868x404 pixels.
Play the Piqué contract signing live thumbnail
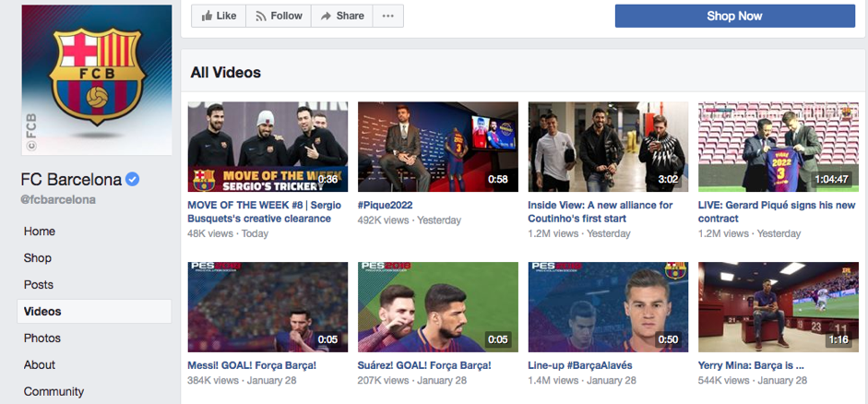pyautogui.click(x=779, y=147)
